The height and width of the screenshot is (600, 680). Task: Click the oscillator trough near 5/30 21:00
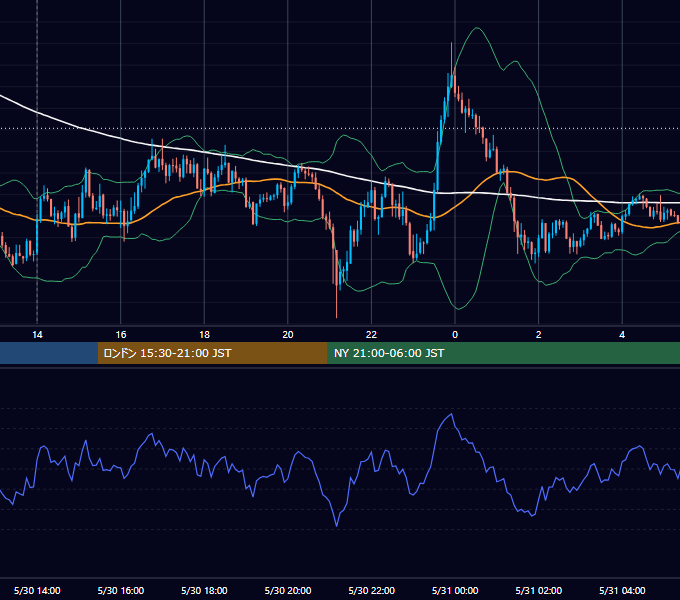pyautogui.click(x=337, y=525)
